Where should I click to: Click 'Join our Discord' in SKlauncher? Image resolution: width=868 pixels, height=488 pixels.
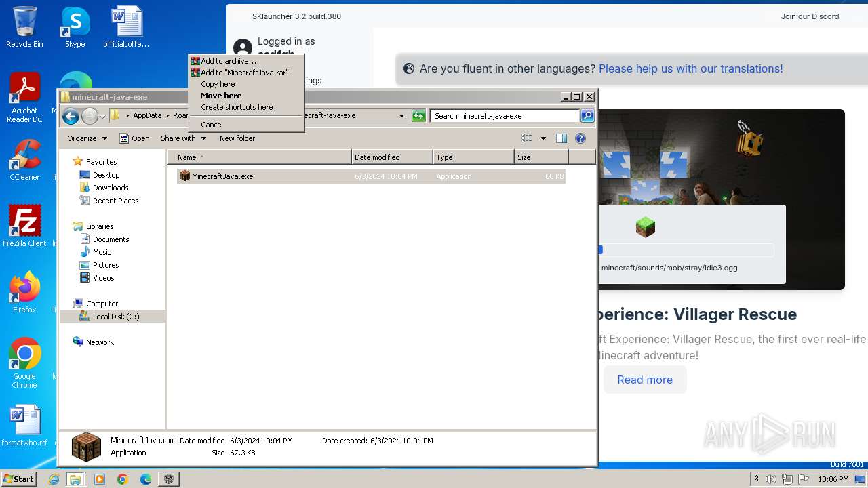point(810,16)
